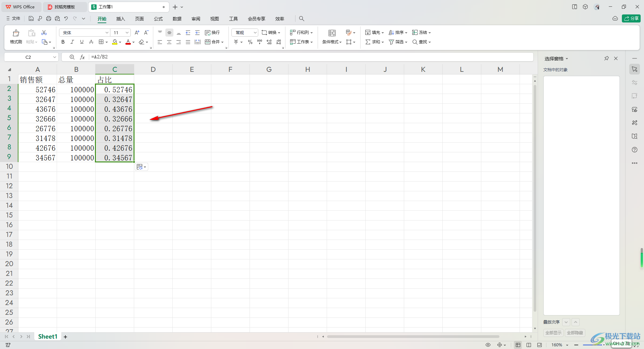Screen dimensions: 644x349
Task: Click the insert function fx icon
Action: coord(82,57)
